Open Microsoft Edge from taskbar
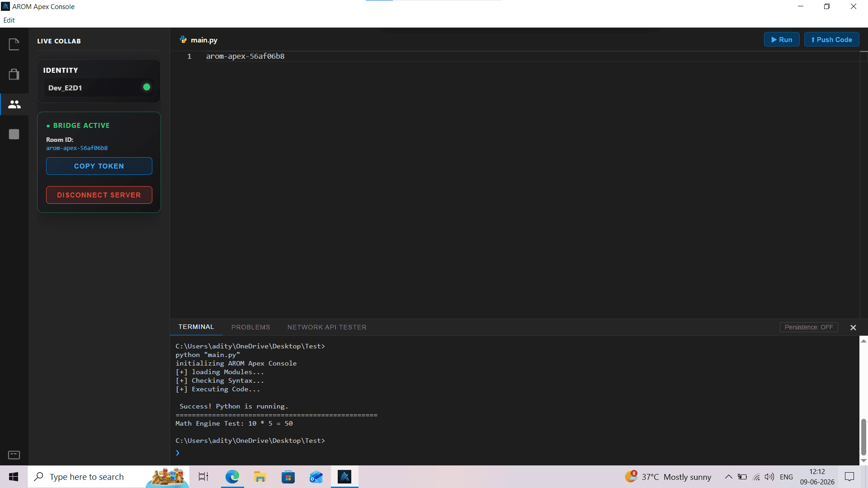The image size is (868, 488). (x=232, y=477)
